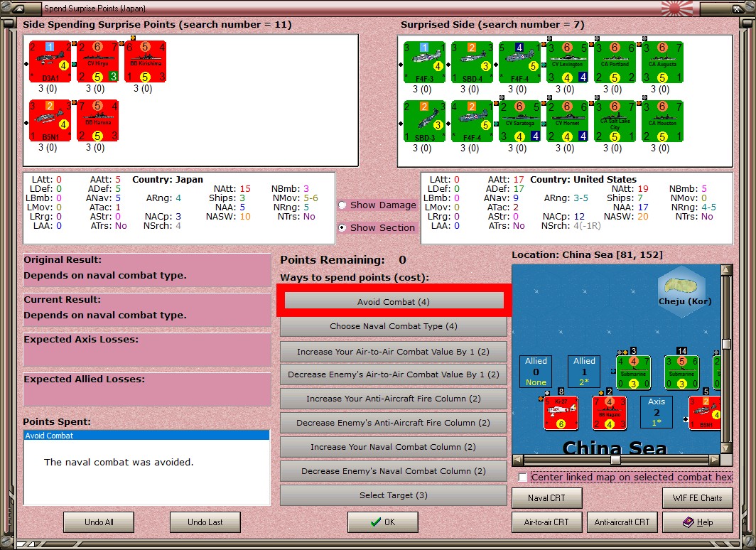Select the BB Haruna battleship counter
The image size is (756, 550).
[x=98, y=121]
